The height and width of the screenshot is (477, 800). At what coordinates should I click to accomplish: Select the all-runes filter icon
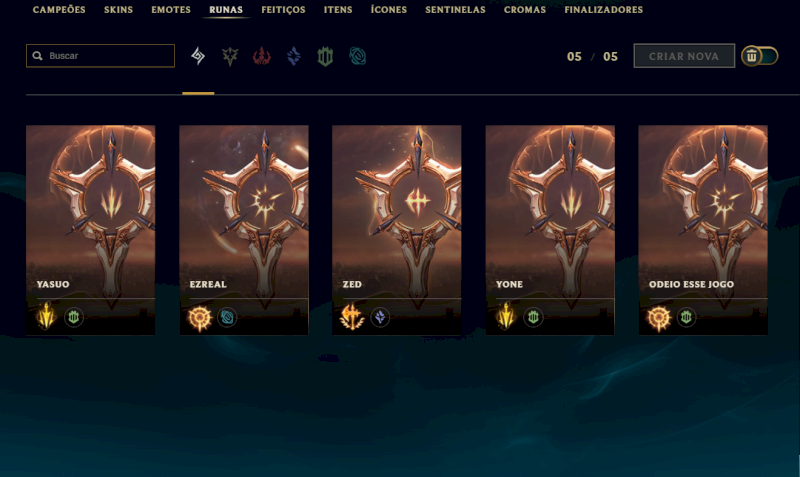pos(198,56)
